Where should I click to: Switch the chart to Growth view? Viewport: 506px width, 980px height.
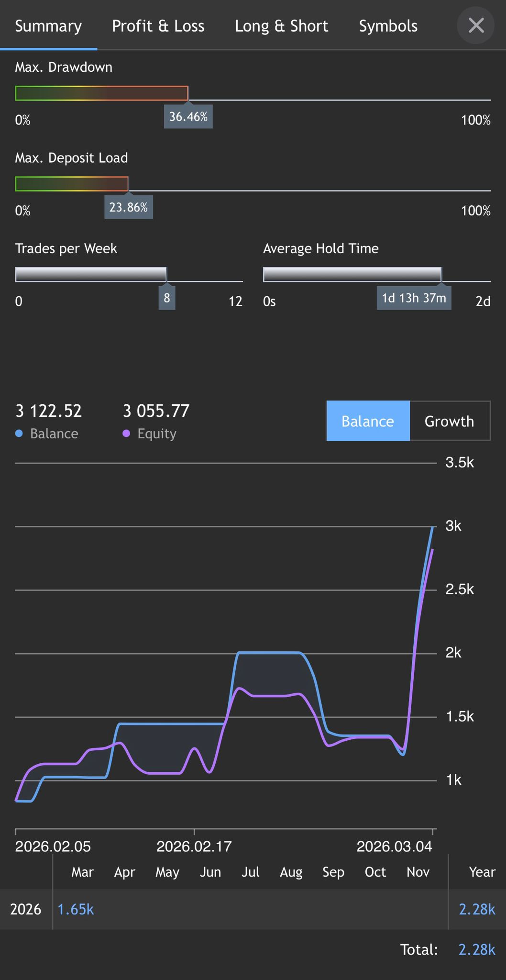pyautogui.click(x=449, y=421)
